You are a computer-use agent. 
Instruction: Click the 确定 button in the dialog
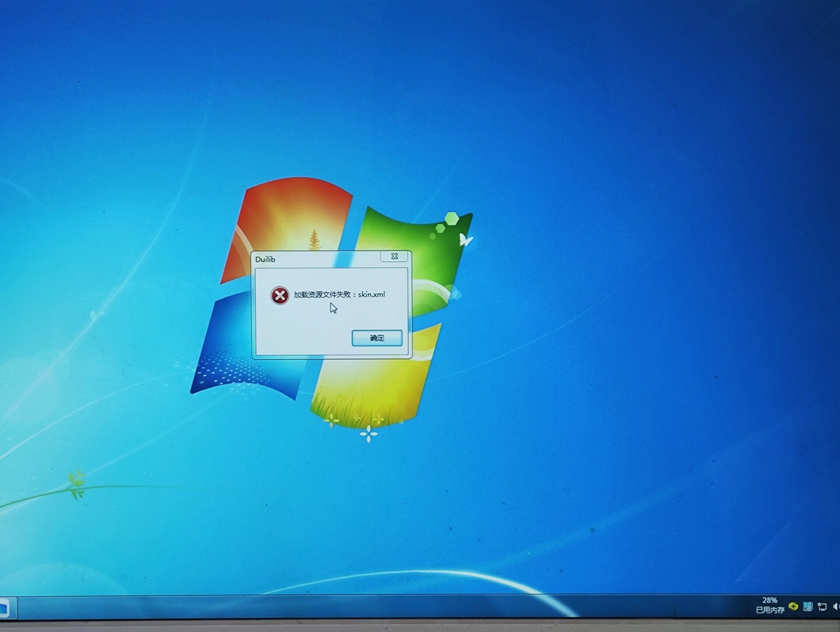coord(377,338)
